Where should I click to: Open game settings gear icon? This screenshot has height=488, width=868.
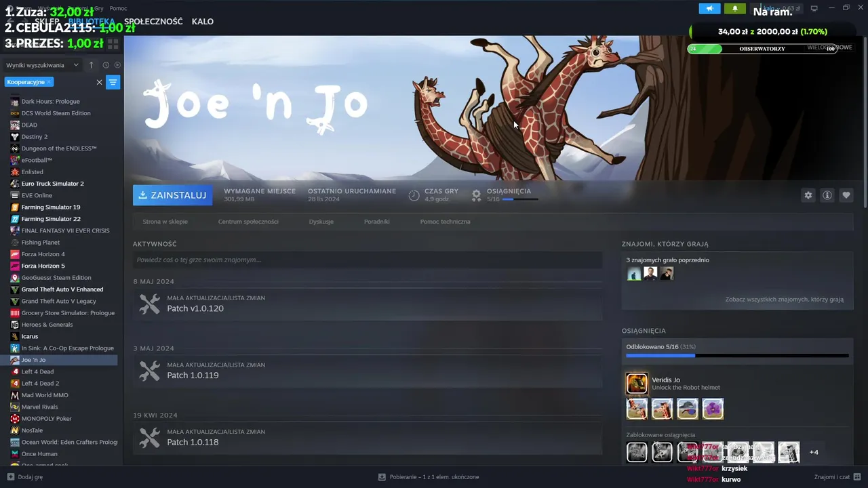[x=808, y=195]
